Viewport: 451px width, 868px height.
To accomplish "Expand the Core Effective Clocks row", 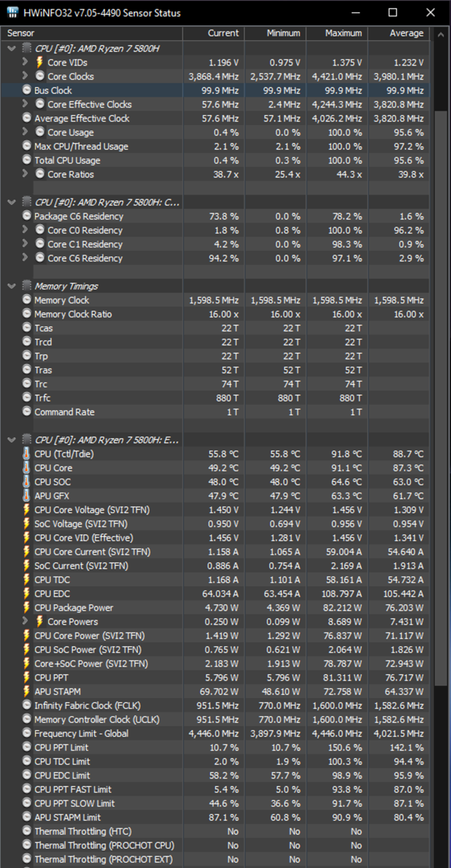I will pos(25,104).
